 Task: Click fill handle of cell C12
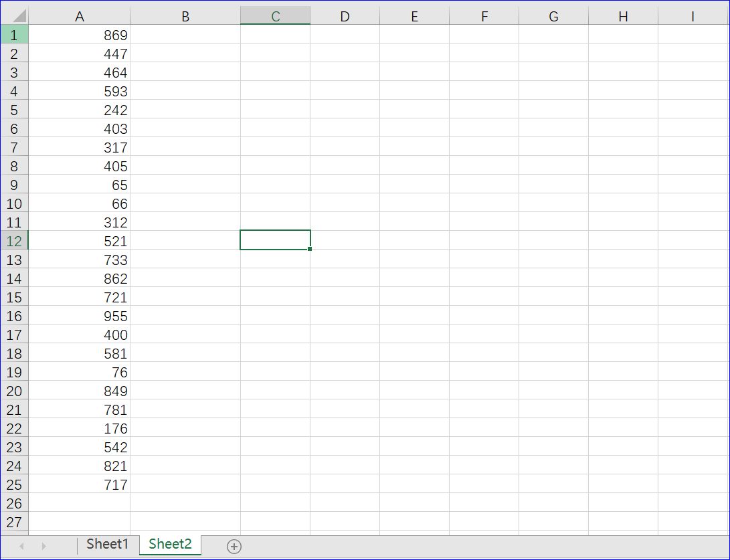pos(310,249)
